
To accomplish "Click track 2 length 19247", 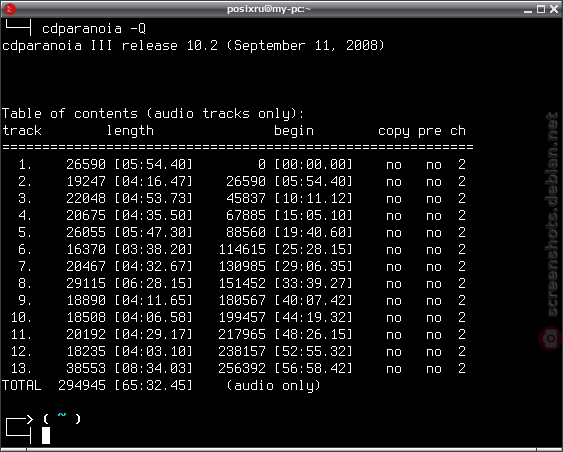I will click(86, 181).
